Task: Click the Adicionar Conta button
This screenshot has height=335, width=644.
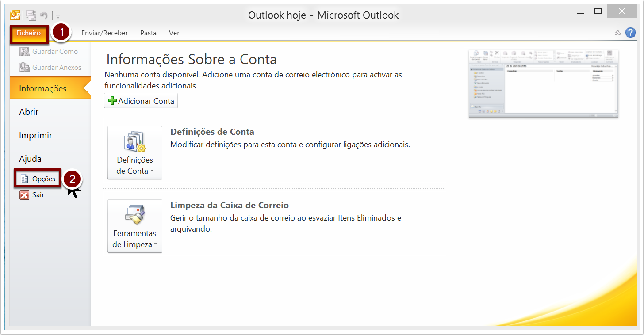Action: pyautogui.click(x=141, y=101)
